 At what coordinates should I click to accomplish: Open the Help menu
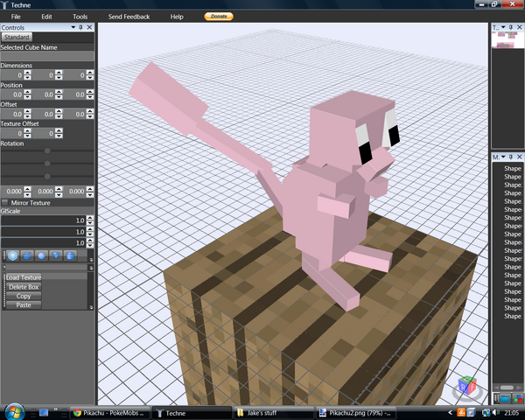click(177, 17)
